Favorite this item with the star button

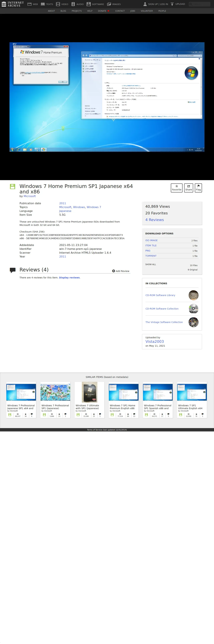pos(177,188)
